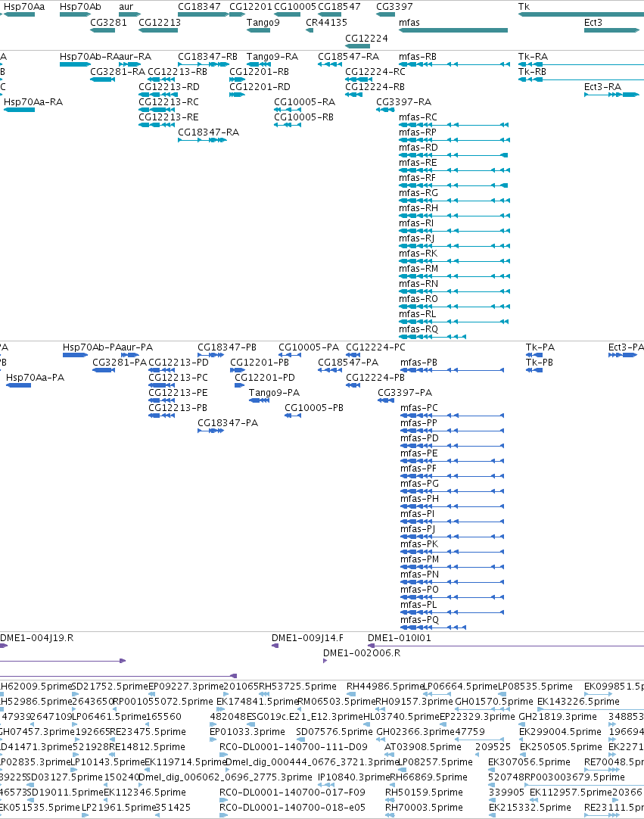Select the EK143226.5prime EST label
Viewport: 644px width, 819px height.
[x=578, y=702]
